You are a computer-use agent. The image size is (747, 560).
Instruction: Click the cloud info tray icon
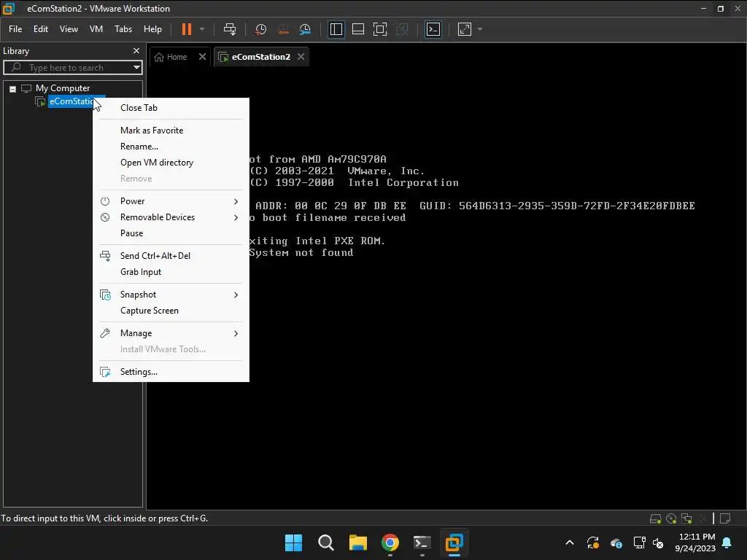coord(616,542)
